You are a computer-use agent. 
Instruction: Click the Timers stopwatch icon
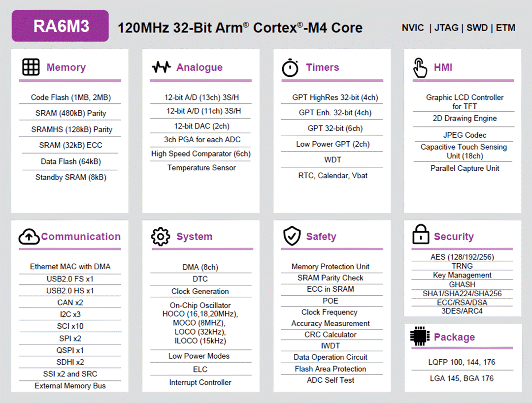click(291, 67)
